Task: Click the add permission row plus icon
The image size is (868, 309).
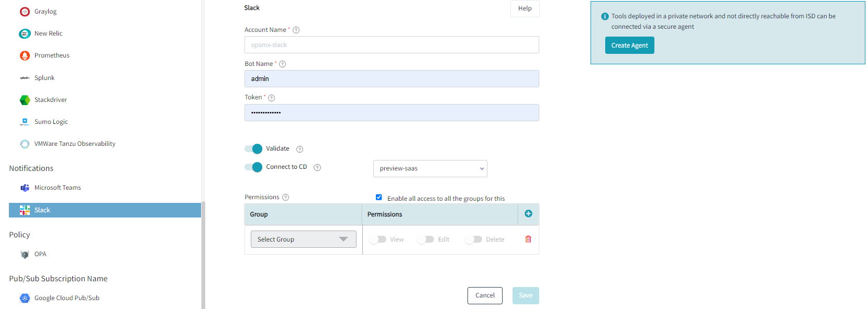Action: click(528, 213)
